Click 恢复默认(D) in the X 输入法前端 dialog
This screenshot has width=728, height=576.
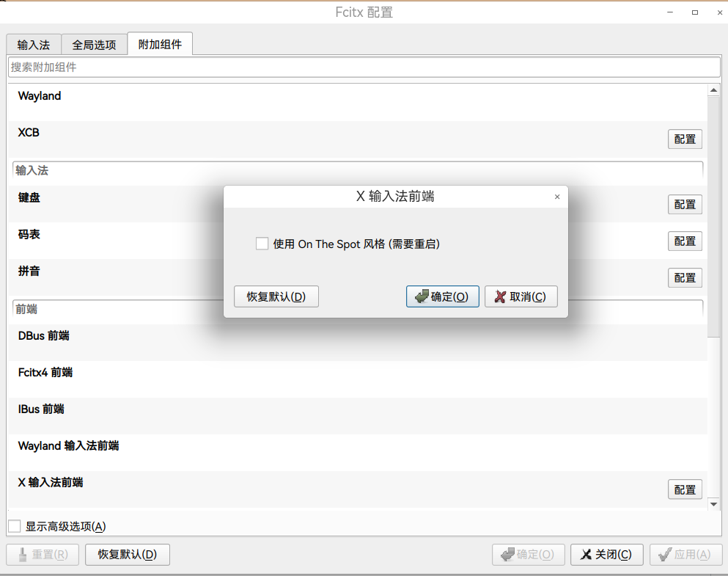[x=276, y=296]
